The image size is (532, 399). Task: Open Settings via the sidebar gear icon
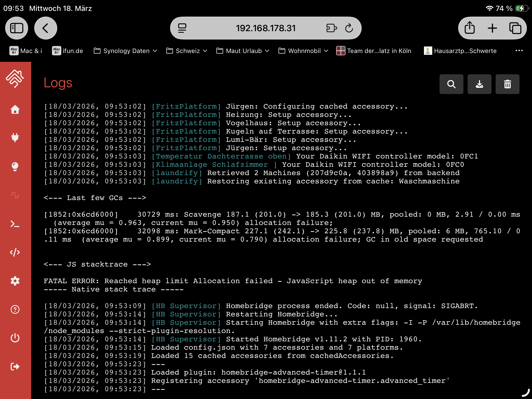pos(15,281)
